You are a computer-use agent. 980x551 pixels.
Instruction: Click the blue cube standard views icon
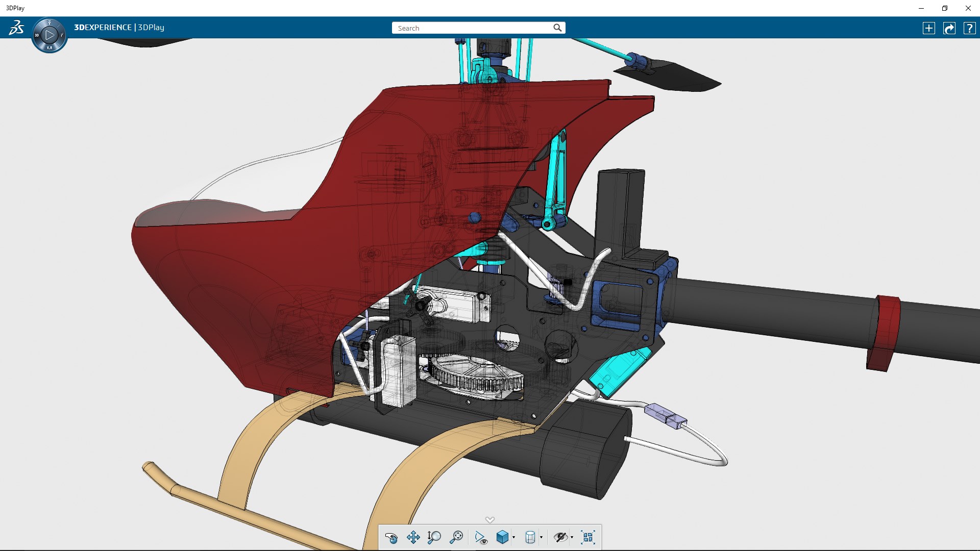[502, 537]
